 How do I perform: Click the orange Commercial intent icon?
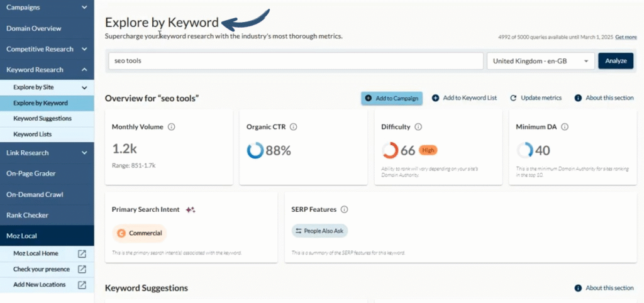(x=121, y=233)
